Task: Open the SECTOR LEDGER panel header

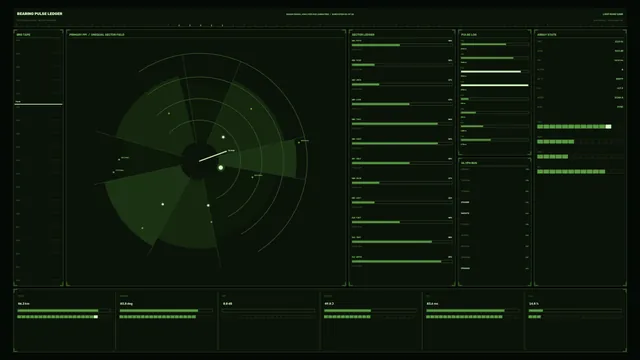Action: 363,35
